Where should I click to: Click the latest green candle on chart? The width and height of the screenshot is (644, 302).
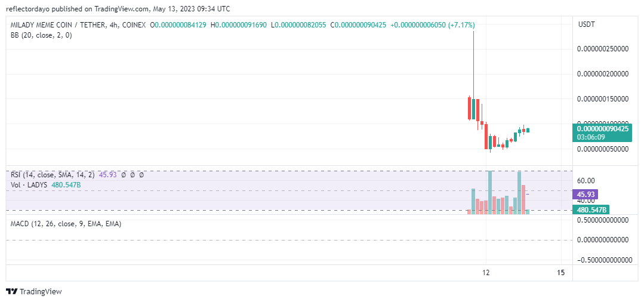pos(528,130)
